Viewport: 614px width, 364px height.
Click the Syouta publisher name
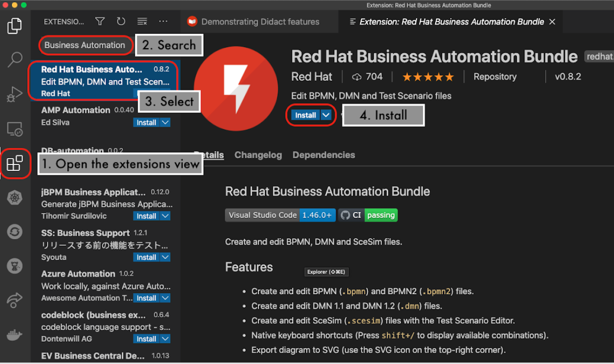(x=53, y=257)
